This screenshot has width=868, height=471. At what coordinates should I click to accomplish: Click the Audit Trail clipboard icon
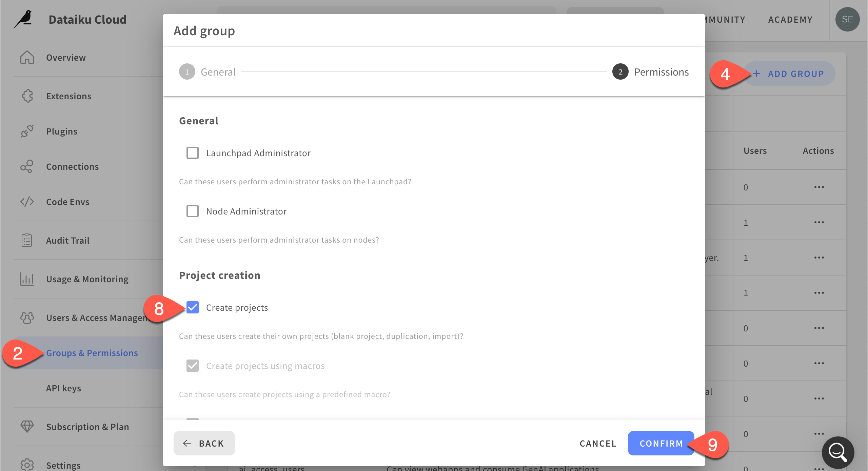27,240
